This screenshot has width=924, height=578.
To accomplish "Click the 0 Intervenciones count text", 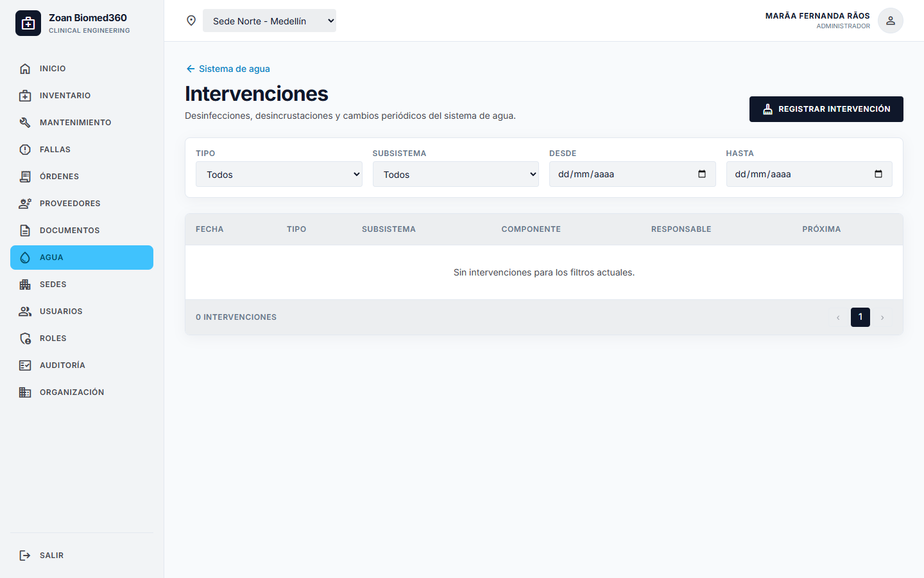I will tap(236, 317).
